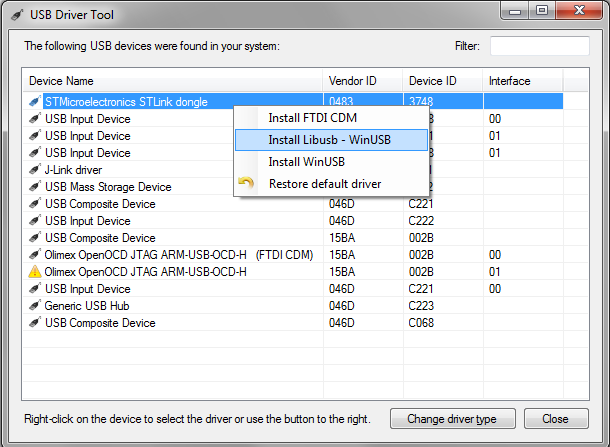Click the Close button at bottom right
610x447 pixels.
tap(556, 419)
